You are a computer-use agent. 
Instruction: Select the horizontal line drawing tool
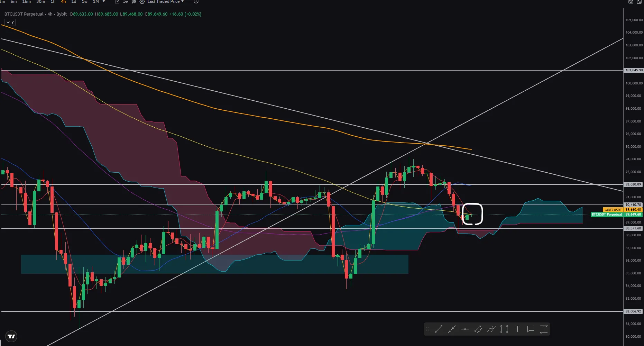click(x=465, y=329)
